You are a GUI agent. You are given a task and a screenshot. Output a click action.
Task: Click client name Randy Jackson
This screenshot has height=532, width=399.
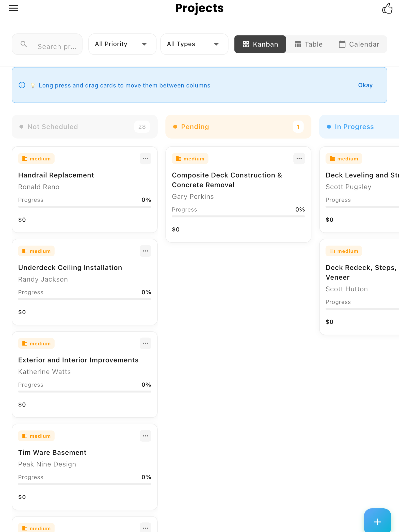[x=43, y=279]
